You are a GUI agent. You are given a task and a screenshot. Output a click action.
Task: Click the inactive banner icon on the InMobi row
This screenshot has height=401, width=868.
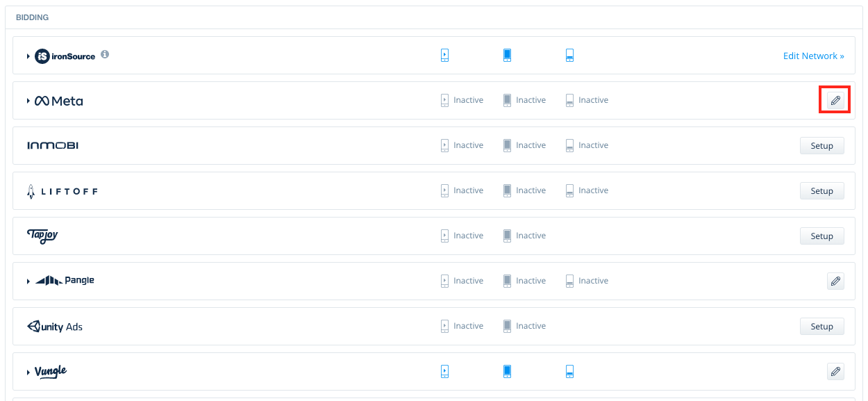point(569,145)
